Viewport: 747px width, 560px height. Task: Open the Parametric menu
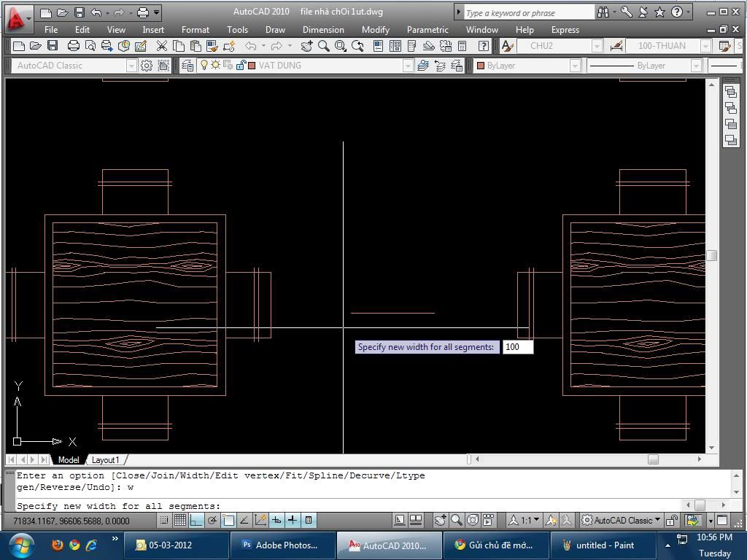click(x=427, y=29)
